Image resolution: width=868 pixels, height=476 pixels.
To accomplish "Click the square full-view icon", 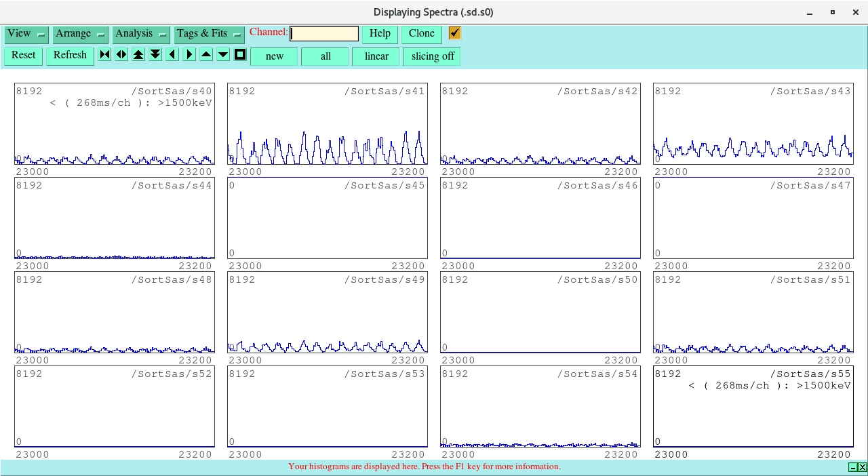I will [240, 55].
